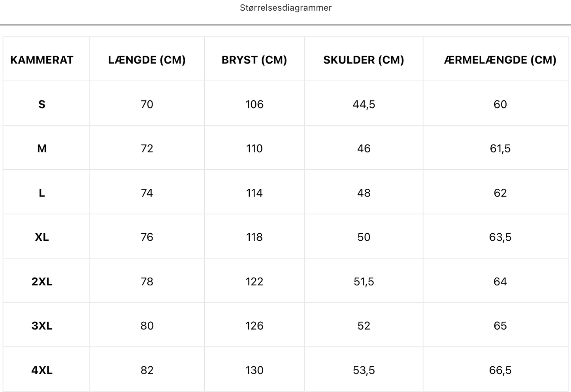Select the 4XL size row label
Screen dimensions: 571x392
pos(42,370)
